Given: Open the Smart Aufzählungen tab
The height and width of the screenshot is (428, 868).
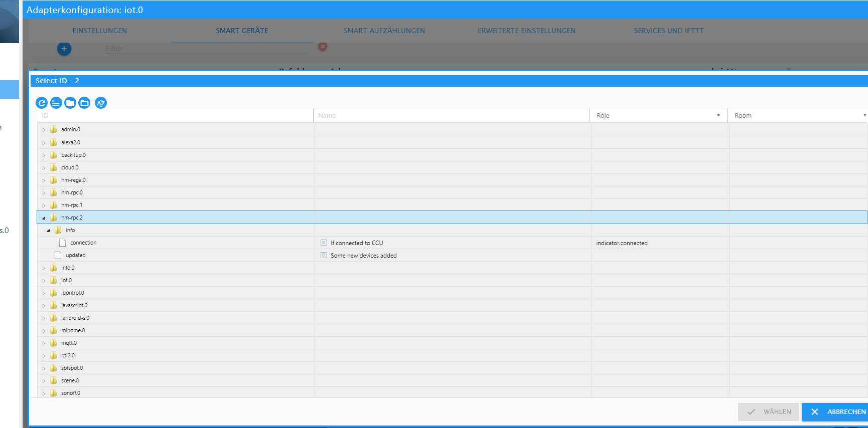Looking at the screenshot, I should point(384,31).
